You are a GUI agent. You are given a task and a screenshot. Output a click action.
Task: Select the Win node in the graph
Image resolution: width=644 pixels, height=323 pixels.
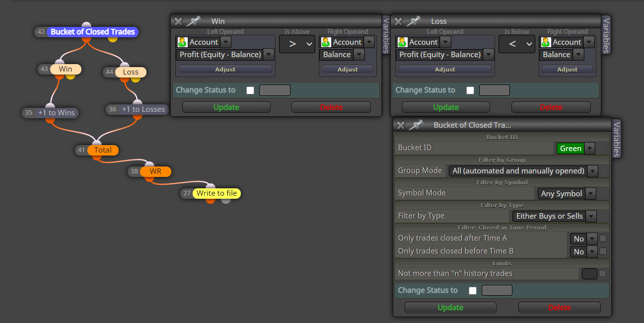pos(66,69)
